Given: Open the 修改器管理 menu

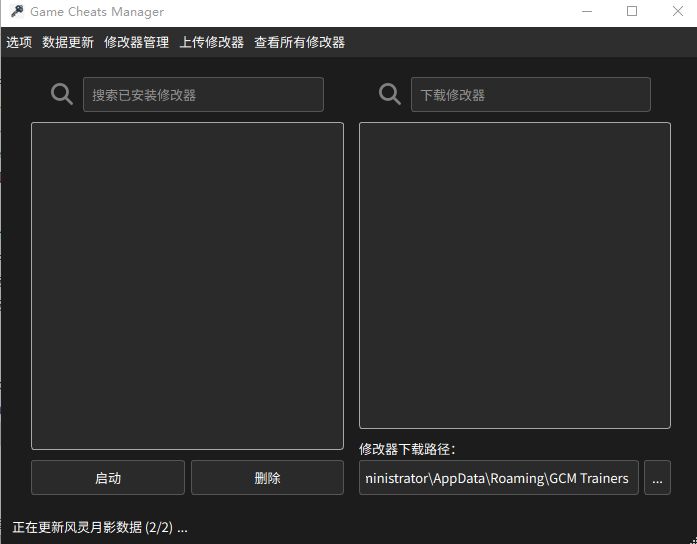Looking at the screenshot, I should [x=136, y=42].
